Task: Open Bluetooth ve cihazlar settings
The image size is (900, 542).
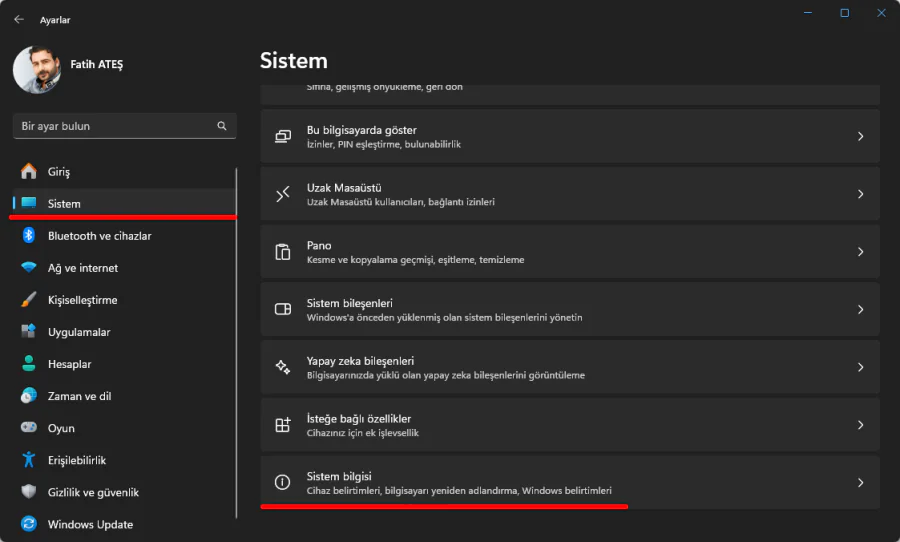Action: click(x=124, y=236)
